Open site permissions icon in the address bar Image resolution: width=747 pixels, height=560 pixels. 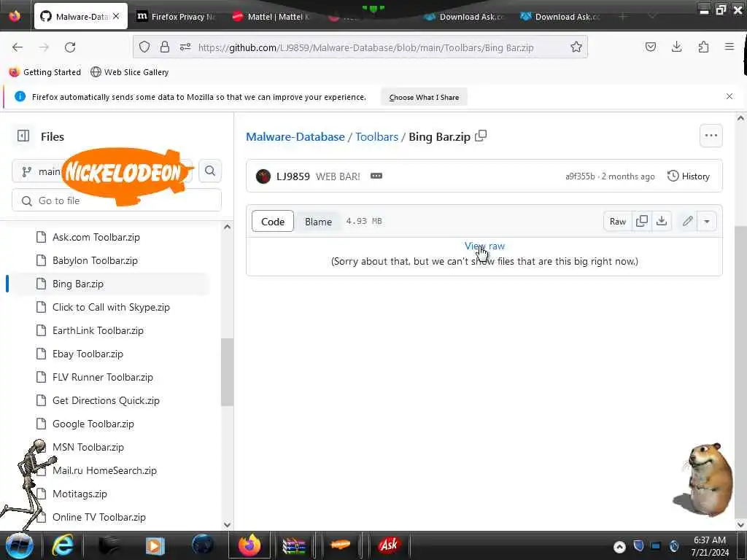(185, 47)
